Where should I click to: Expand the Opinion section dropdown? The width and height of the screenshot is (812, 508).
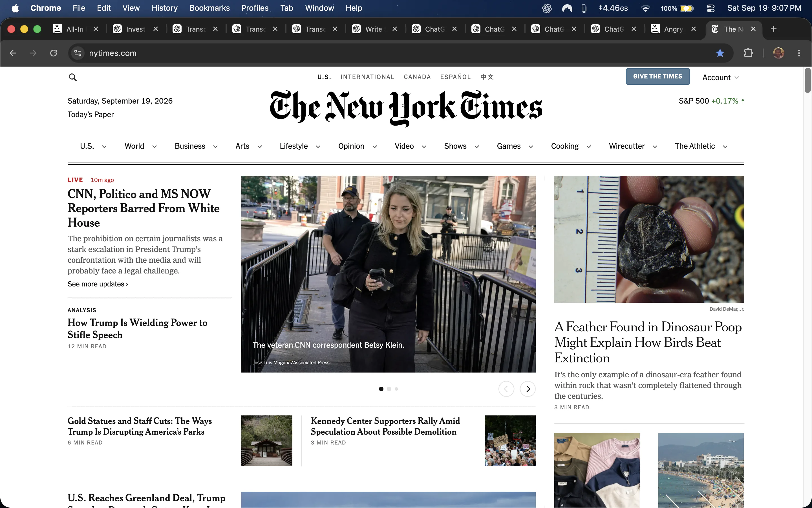pyautogui.click(x=375, y=146)
